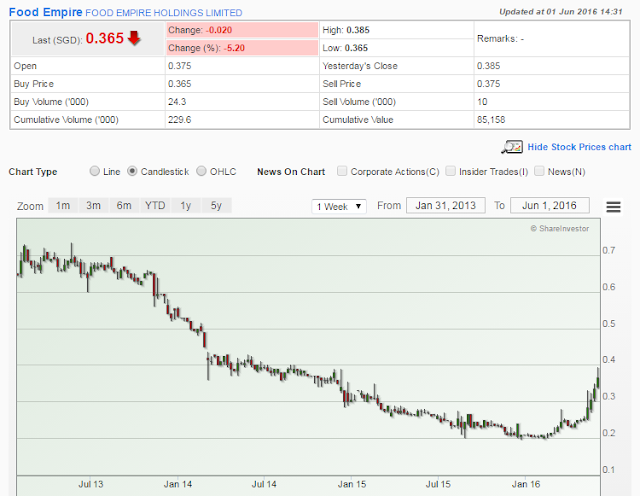Click the Cumulative Volume value 229.6

coord(180,120)
